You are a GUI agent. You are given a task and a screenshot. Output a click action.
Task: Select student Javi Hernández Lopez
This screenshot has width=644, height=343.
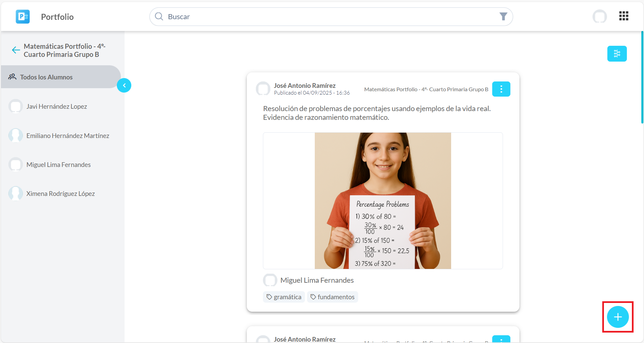point(57,106)
